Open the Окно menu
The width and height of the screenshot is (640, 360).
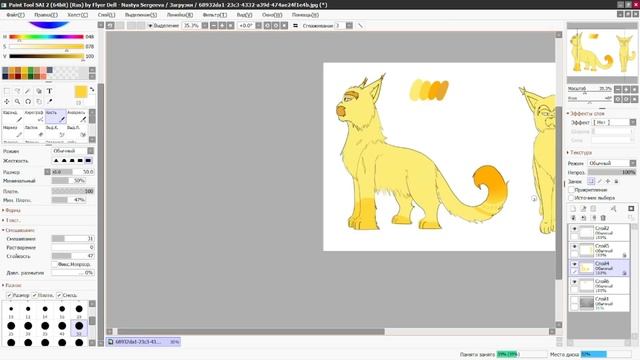pyautogui.click(x=272, y=15)
